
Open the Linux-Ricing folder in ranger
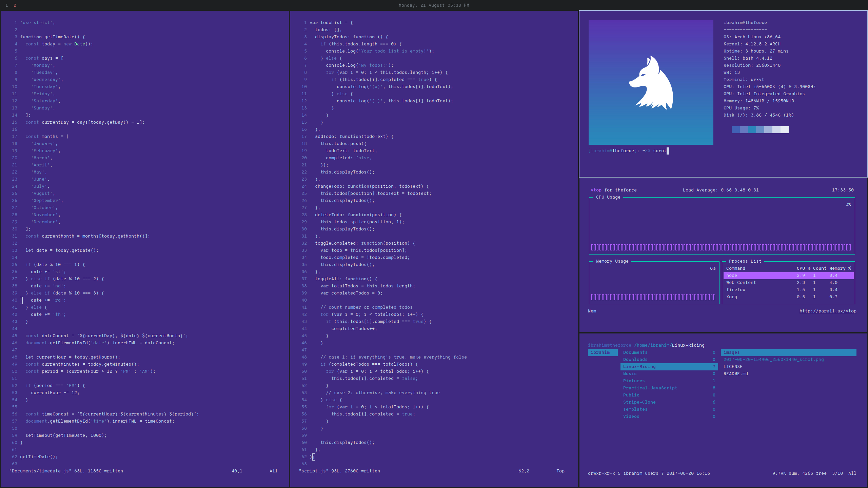point(639,366)
